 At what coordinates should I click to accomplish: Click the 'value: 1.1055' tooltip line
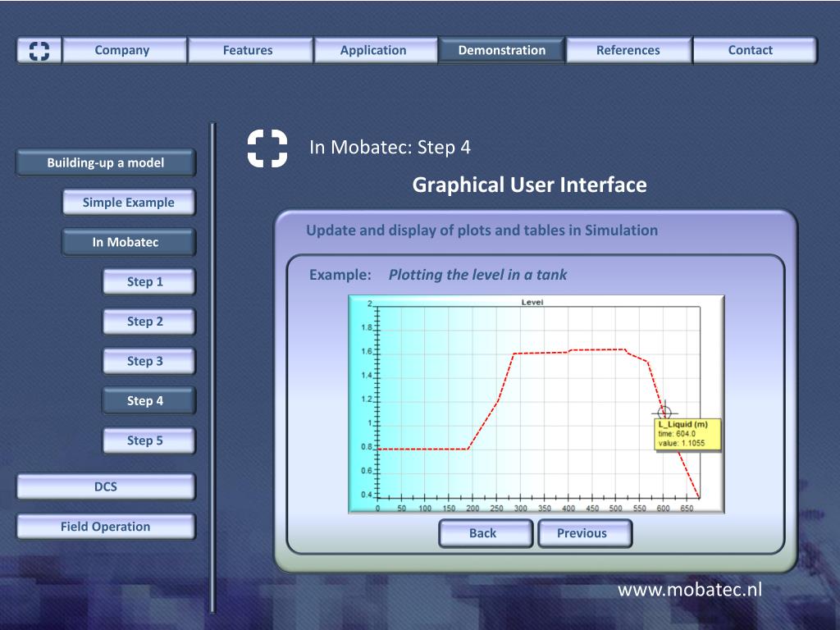pos(682,443)
